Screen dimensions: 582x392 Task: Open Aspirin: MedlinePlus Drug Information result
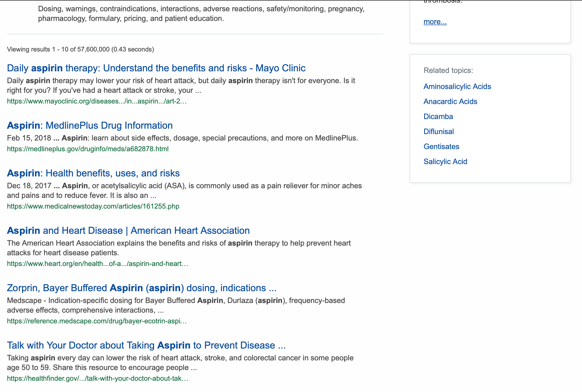point(90,125)
